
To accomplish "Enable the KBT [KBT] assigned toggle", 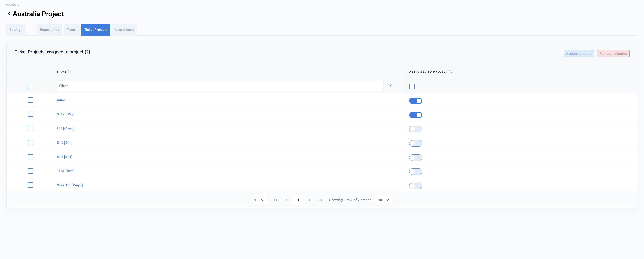I will [415, 158].
